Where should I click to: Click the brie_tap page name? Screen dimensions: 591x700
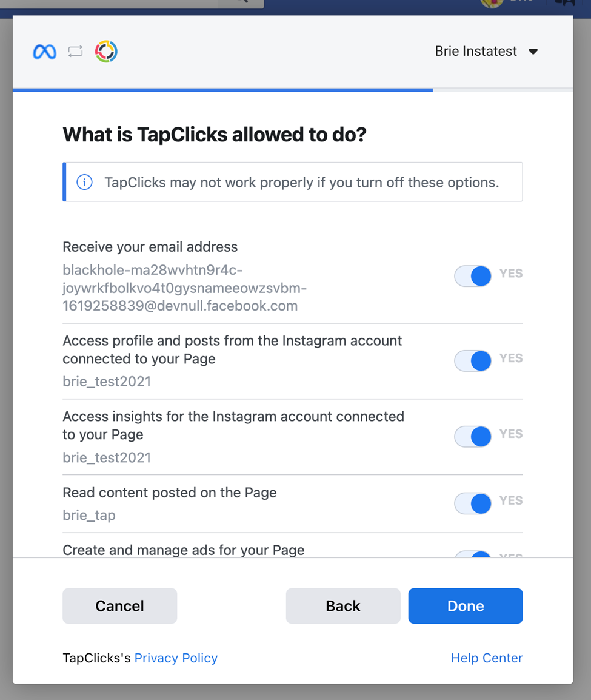click(x=89, y=515)
